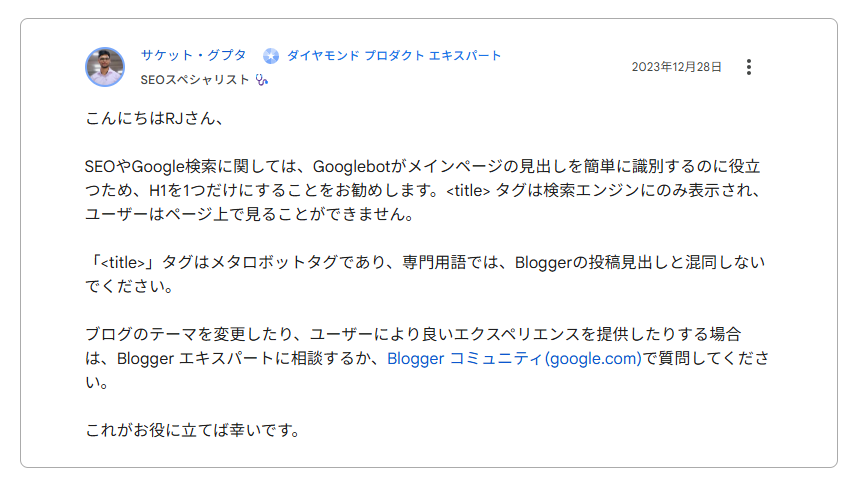Image resolution: width=852 pixels, height=478 pixels.
Task: Open the three-dot more options menu
Action: [749, 67]
